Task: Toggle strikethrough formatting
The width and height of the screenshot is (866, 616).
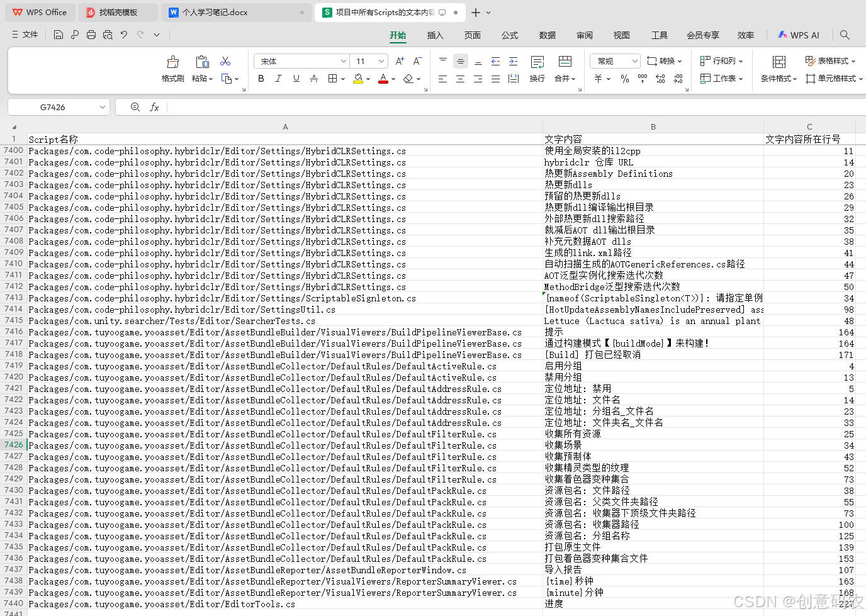Action: (313, 78)
